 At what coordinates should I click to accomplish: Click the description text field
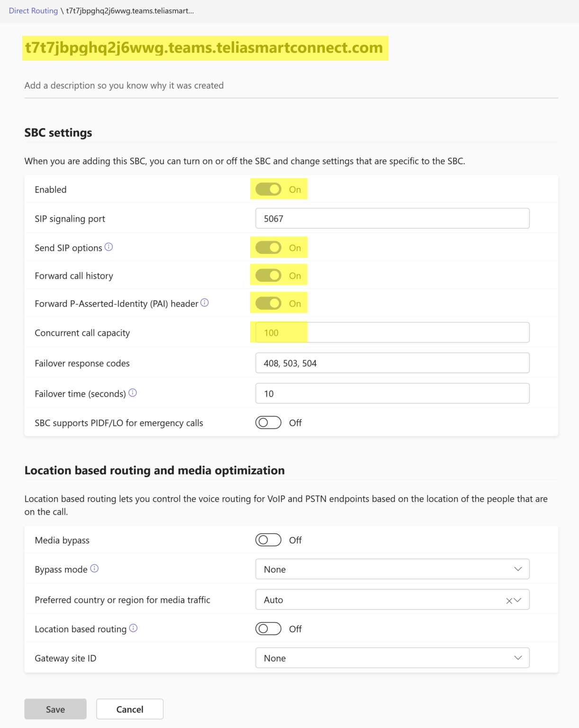pos(291,86)
